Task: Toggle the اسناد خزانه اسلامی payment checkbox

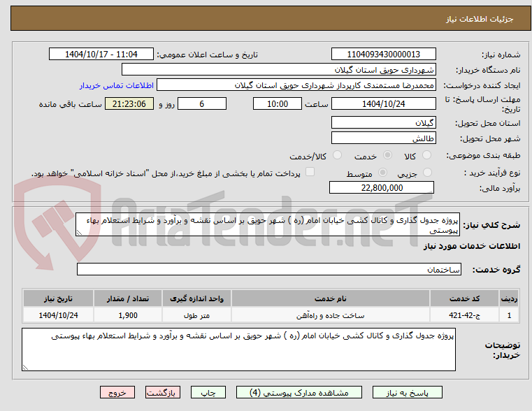Action: point(310,172)
